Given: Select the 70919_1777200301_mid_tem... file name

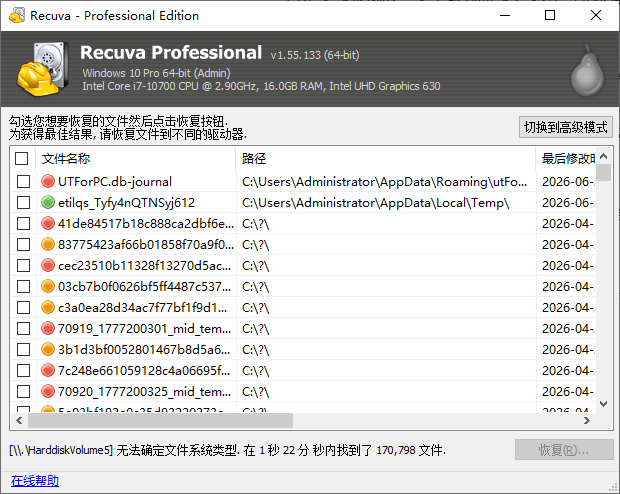Looking at the screenshot, I should [145, 328].
